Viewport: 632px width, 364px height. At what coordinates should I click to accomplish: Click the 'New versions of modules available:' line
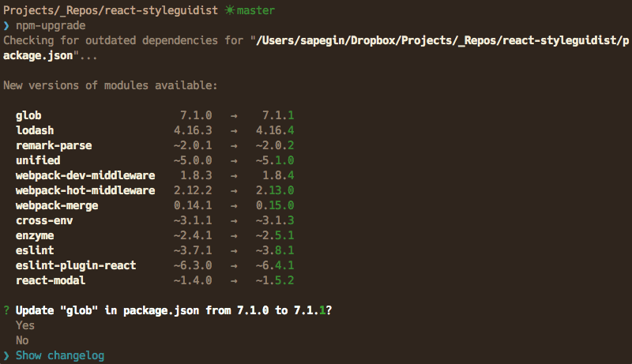pos(111,85)
